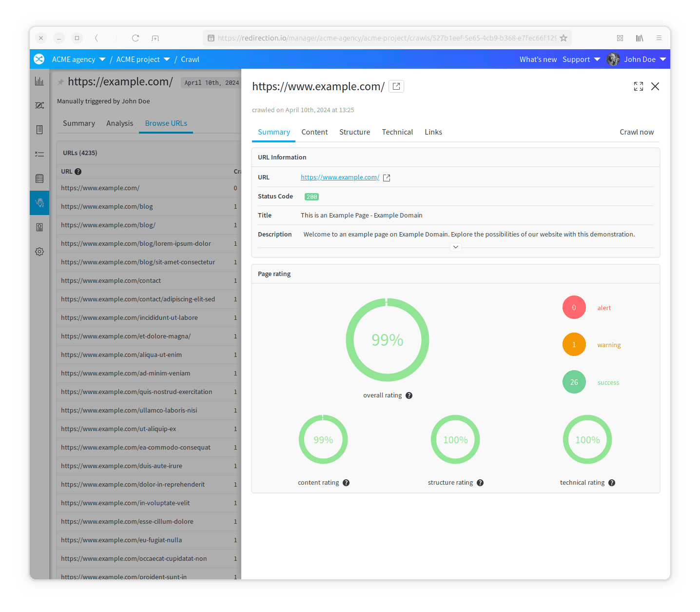Image resolution: width=700 pixels, height=612 pixels.
Task: Follow the https://www.example.com/ hyperlink
Action: pos(340,178)
